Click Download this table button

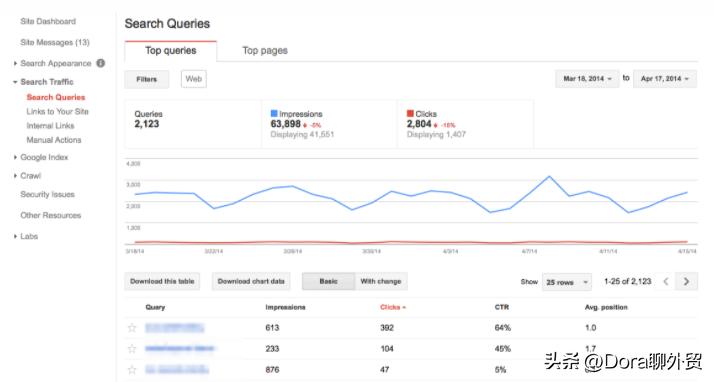[x=162, y=281]
